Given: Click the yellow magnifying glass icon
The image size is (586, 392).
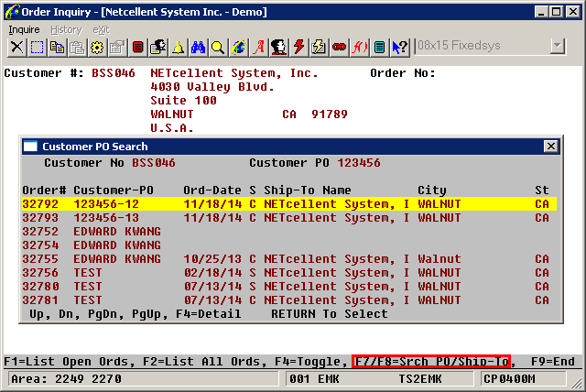Looking at the screenshot, I should [x=218, y=47].
